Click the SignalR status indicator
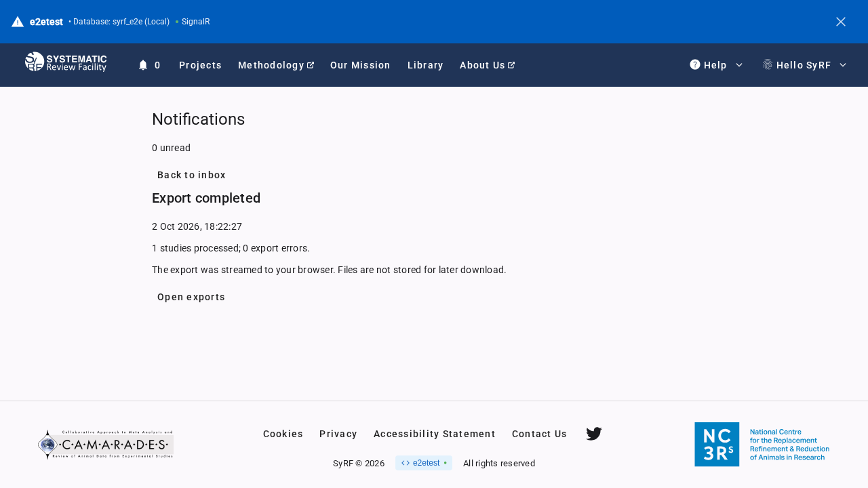The image size is (868, 488). [193, 22]
